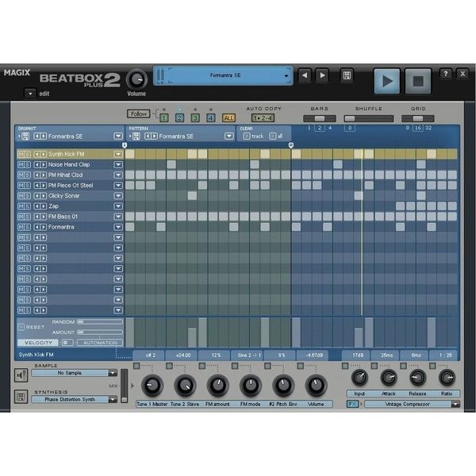Go to next preset with right arrow

pos(322,76)
